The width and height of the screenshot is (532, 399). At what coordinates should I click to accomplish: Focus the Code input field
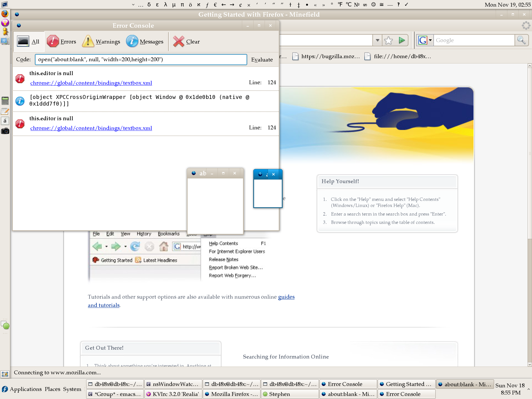point(141,60)
